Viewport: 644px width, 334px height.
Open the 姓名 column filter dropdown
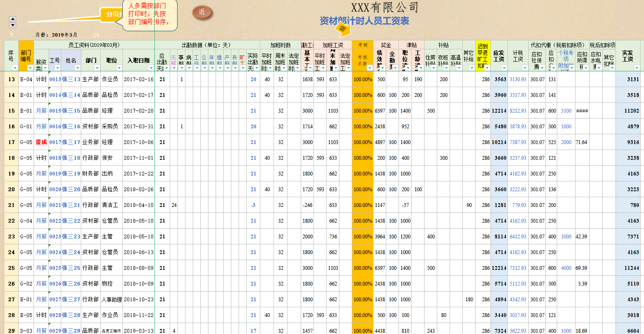(77, 68)
